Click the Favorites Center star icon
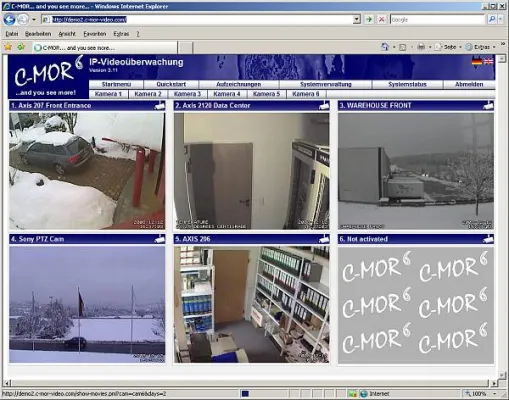This screenshot has width=509, height=400. [8, 47]
